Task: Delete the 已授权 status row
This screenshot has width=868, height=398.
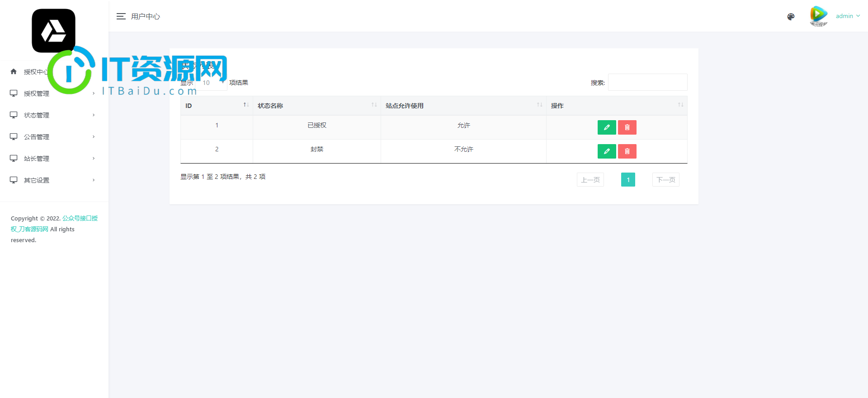Action: 627,127
